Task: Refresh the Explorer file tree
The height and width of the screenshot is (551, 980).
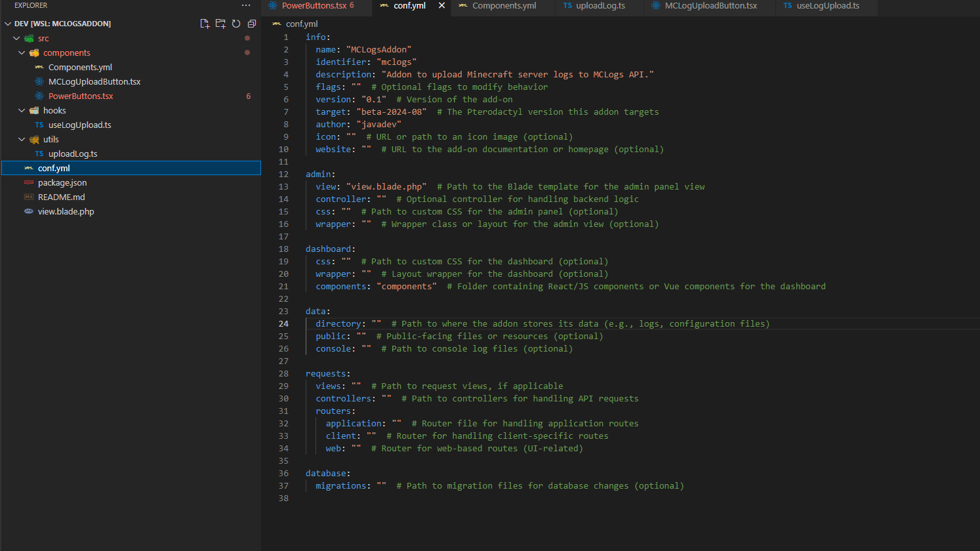Action: tap(236, 24)
